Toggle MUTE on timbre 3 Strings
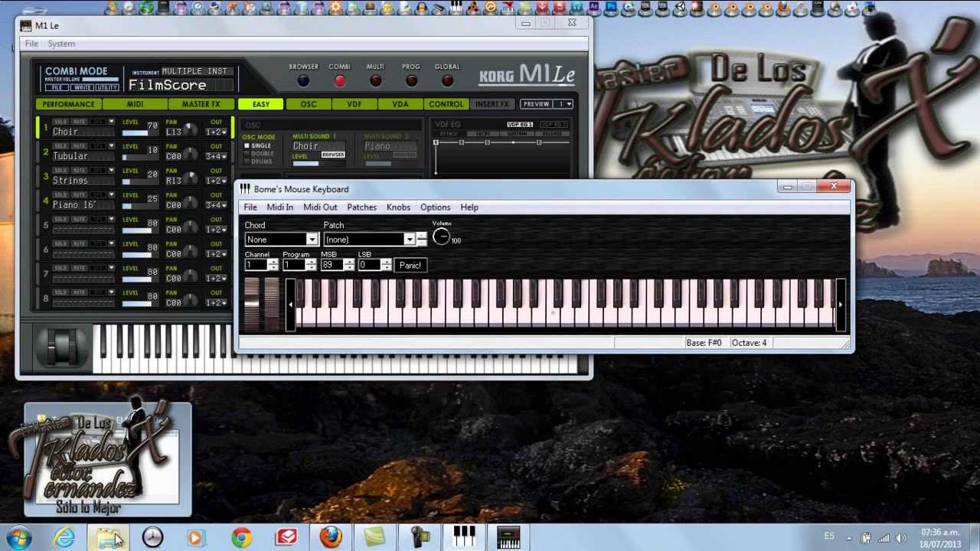 (79, 171)
